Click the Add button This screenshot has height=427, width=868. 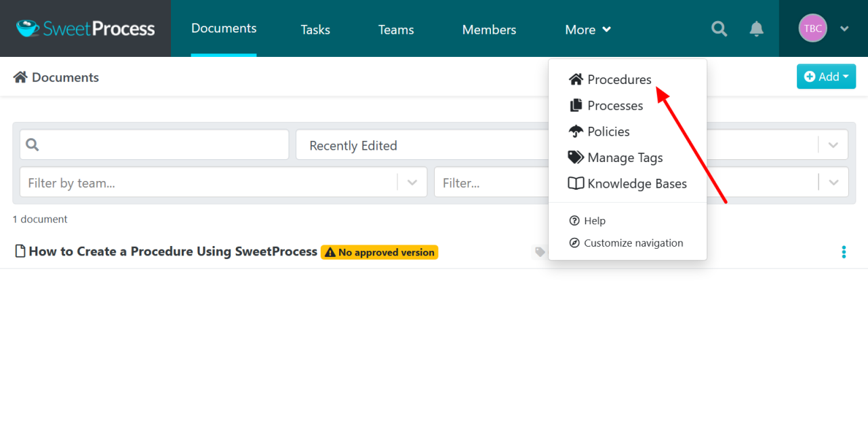click(826, 77)
